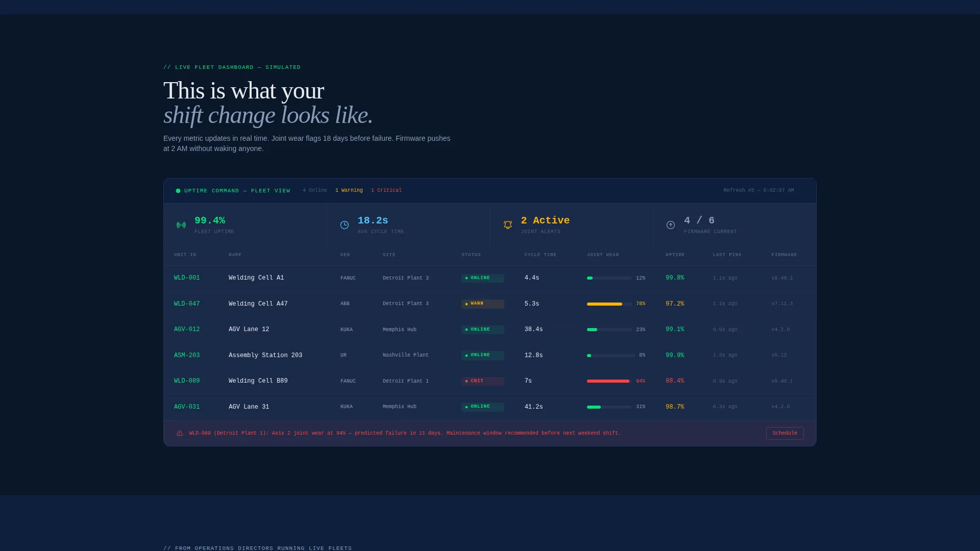The width and height of the screenshot is (980, 551).
Task: Click the '99.4%' fleet uptime value
Action: [x=210, y=220]
